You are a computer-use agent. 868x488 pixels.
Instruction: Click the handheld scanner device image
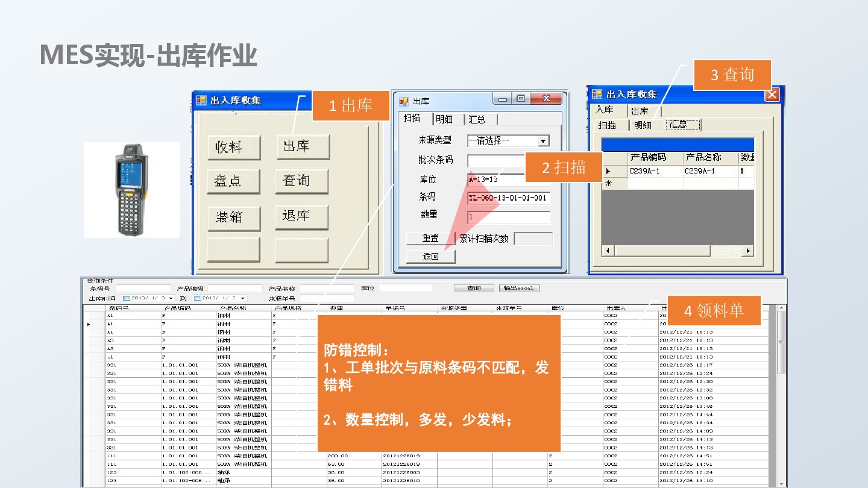point(131,190)
